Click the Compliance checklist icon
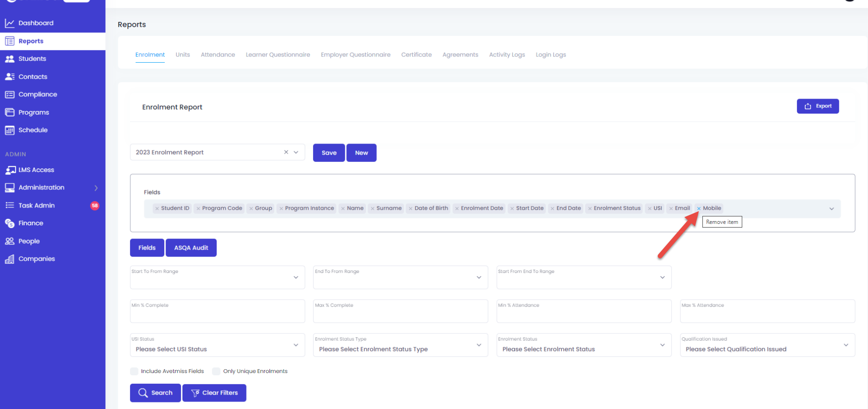868x409 pixels. pyautogui.click(x=9, y=94)
